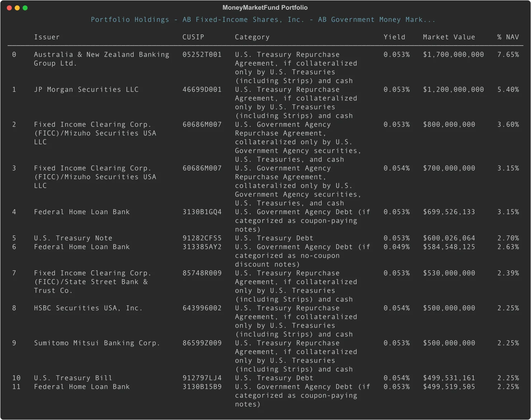The width and height of the screenshot is (531, 420).
Task: Click U.S. Treasury Debt category in row 5
Action: pos(274,238)
